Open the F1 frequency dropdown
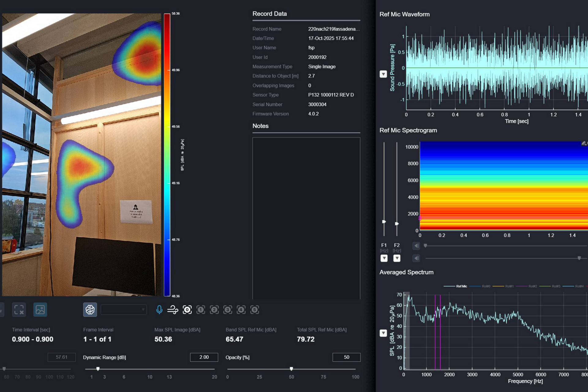The width and height of the screenshot is (588, 392). point(384,258)
